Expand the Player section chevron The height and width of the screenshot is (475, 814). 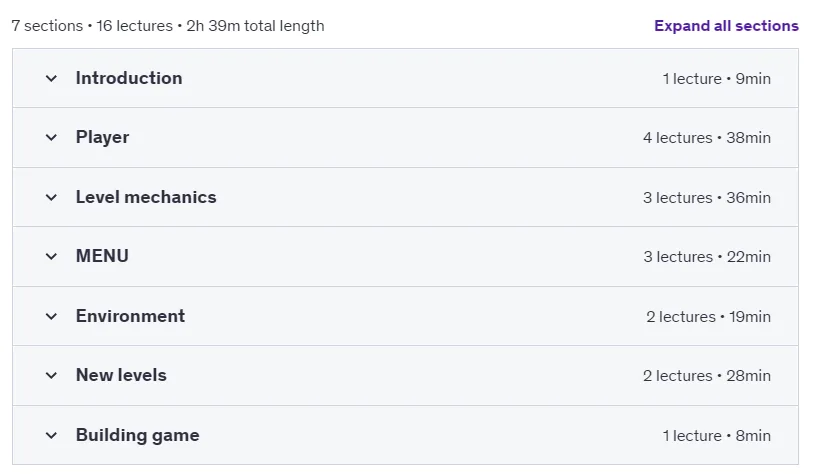tap(51, 138)
